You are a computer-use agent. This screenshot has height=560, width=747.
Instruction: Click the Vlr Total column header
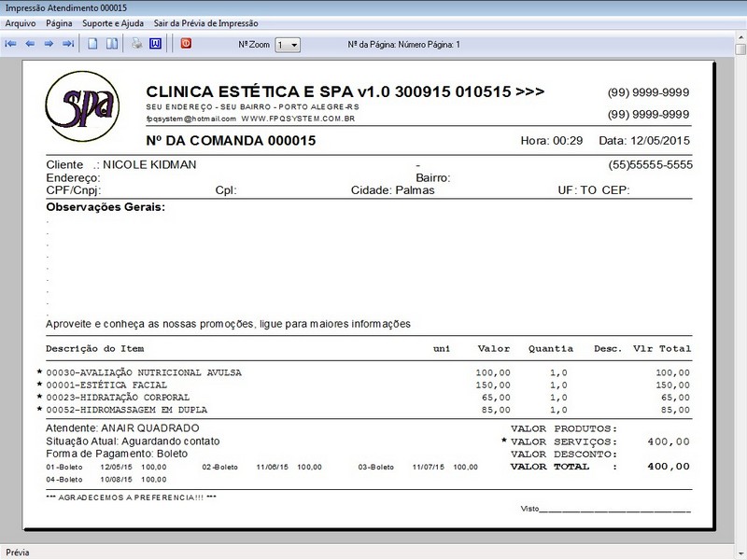(662, 348)
